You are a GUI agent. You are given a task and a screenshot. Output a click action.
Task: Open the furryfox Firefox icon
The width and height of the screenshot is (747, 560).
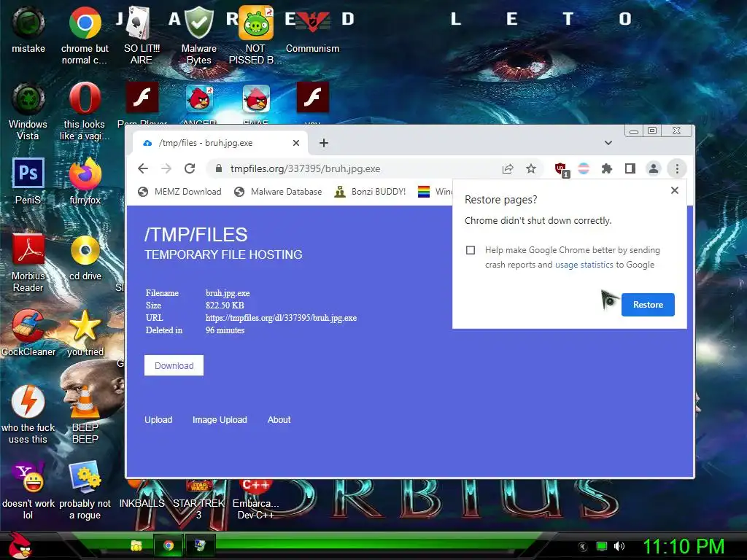click(85, 182)
